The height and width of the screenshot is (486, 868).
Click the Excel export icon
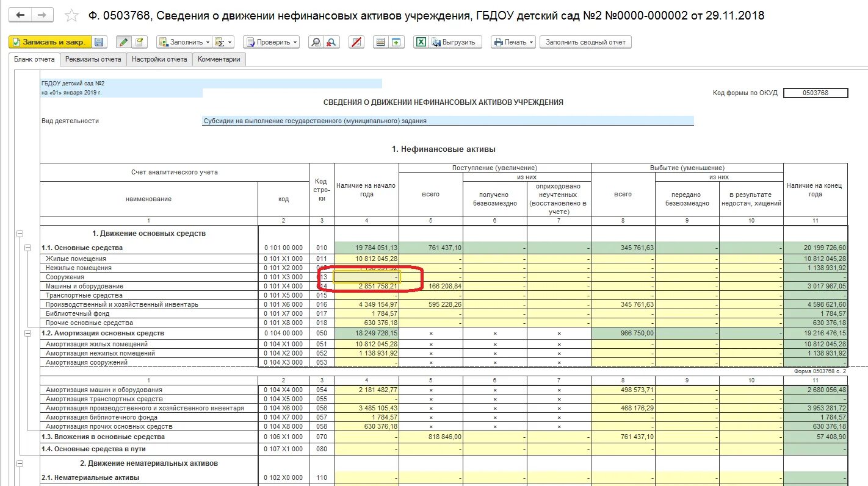(421, 41)
